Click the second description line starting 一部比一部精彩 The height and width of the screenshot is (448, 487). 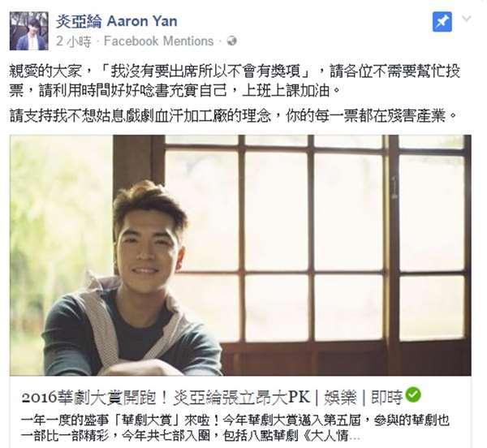click(x=191, y=436)
